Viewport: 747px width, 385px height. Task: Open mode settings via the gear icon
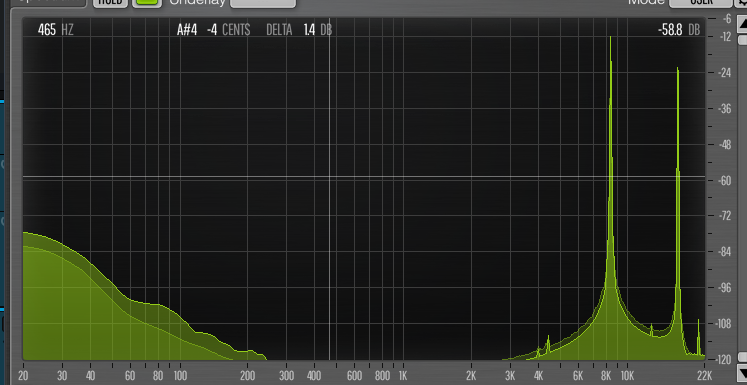click(741, 3)
